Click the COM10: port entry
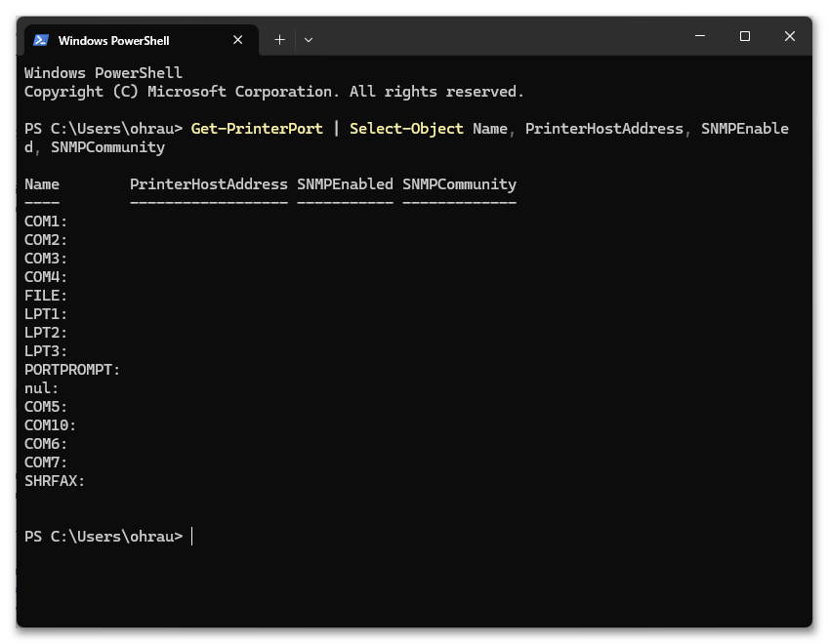This screenshot has width=829, height=644. point(50,425)
